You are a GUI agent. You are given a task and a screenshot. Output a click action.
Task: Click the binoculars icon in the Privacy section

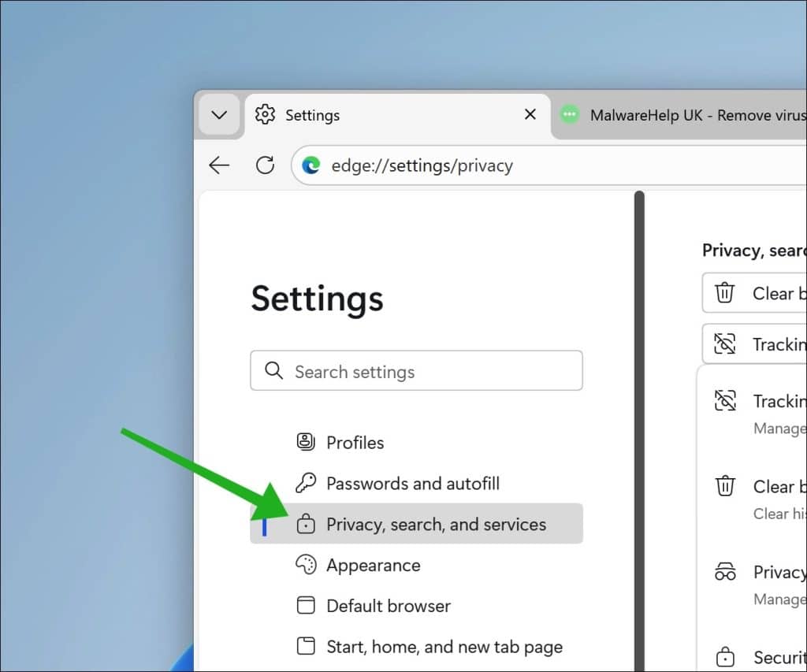[724, 573]
